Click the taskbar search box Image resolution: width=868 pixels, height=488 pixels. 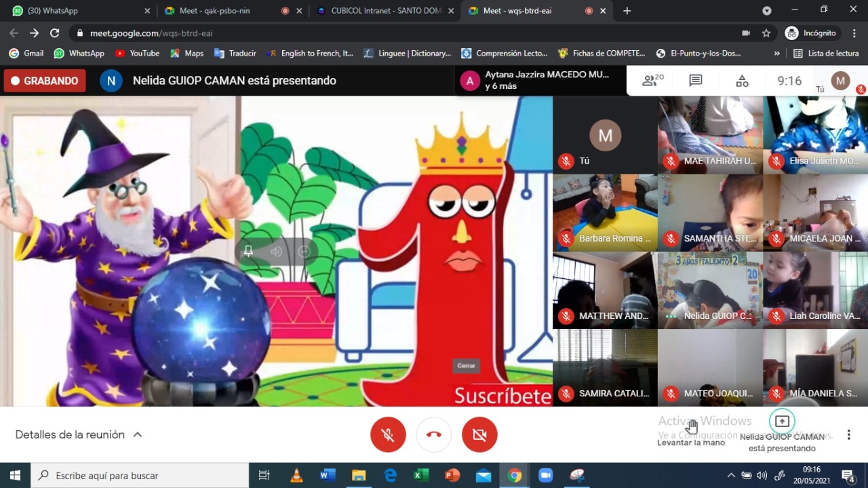(140, 475)
